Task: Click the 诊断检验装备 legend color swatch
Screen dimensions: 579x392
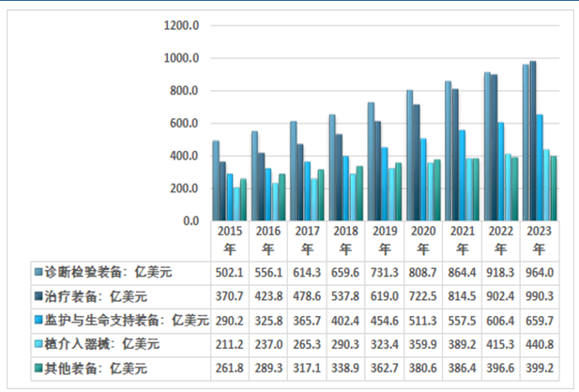Action: point(38,272)
